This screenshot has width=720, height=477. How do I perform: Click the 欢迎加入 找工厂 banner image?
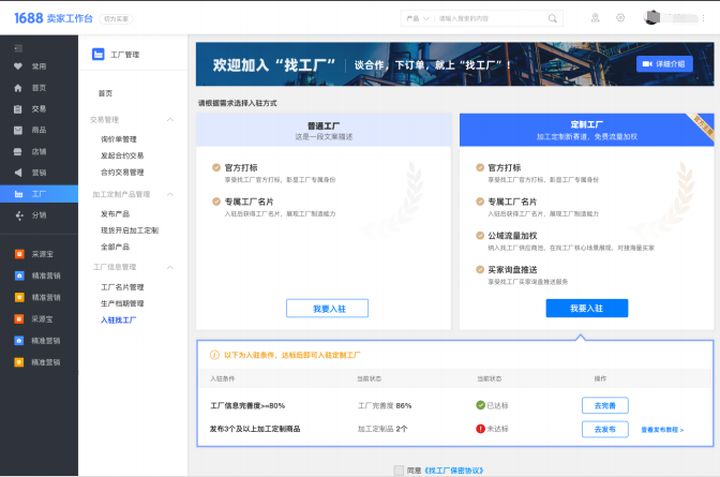pyautogui.click(x=455, y=64)
